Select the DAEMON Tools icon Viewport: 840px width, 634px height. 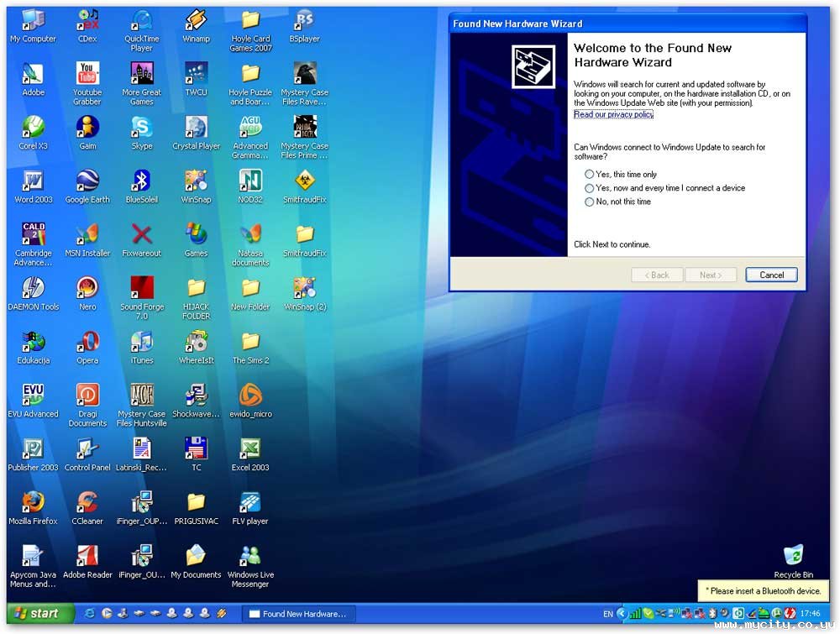[x=34, y=294]
